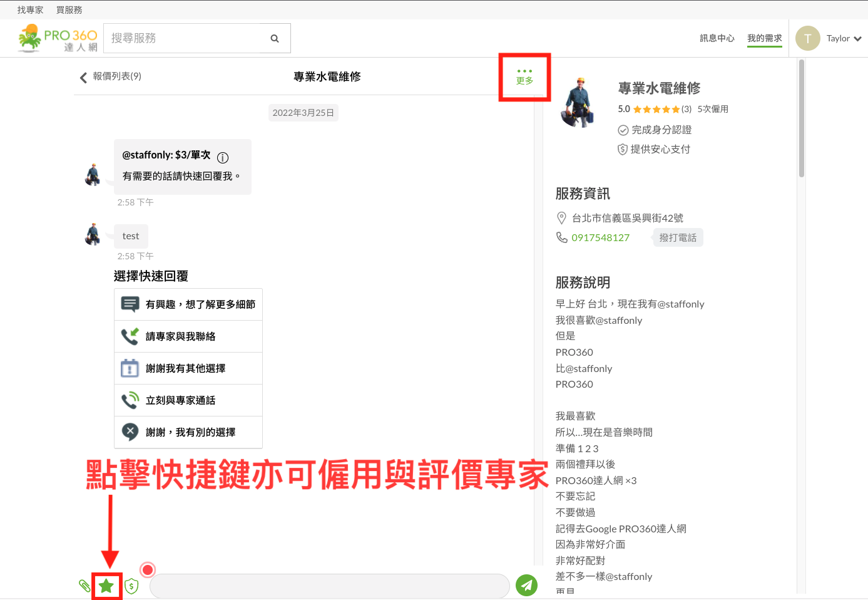Open the 找專家 menu
The width and height of the screenshot is (868, 600).
(x=31, y=10)
